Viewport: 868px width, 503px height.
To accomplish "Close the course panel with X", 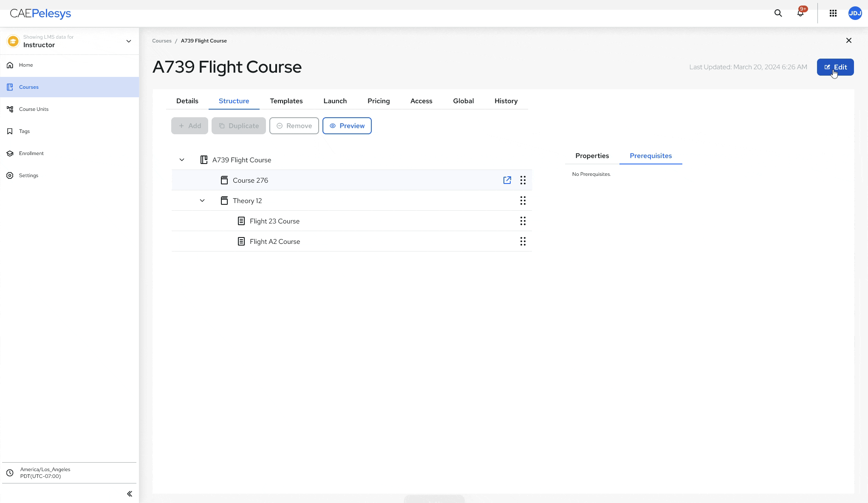I will coord(848,40).
